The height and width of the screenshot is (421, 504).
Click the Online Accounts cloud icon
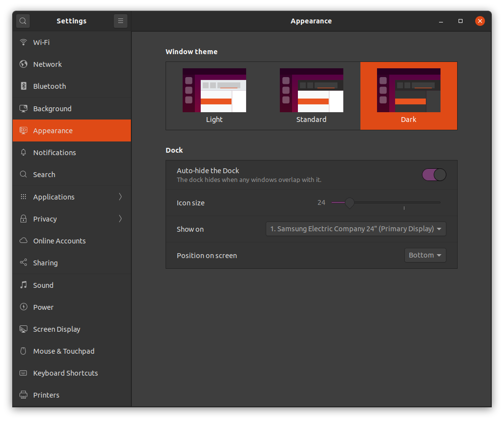pyautogui.click(x=23, y=241)
